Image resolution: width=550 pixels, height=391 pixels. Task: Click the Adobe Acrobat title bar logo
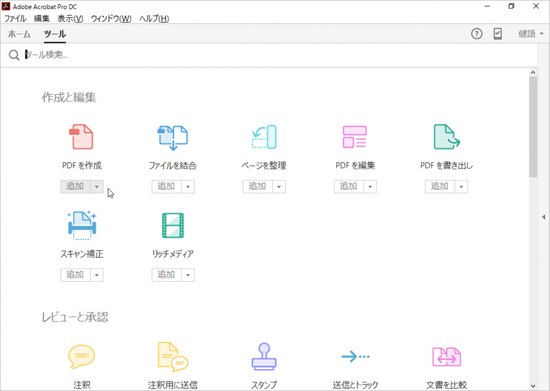click(6, 6)
